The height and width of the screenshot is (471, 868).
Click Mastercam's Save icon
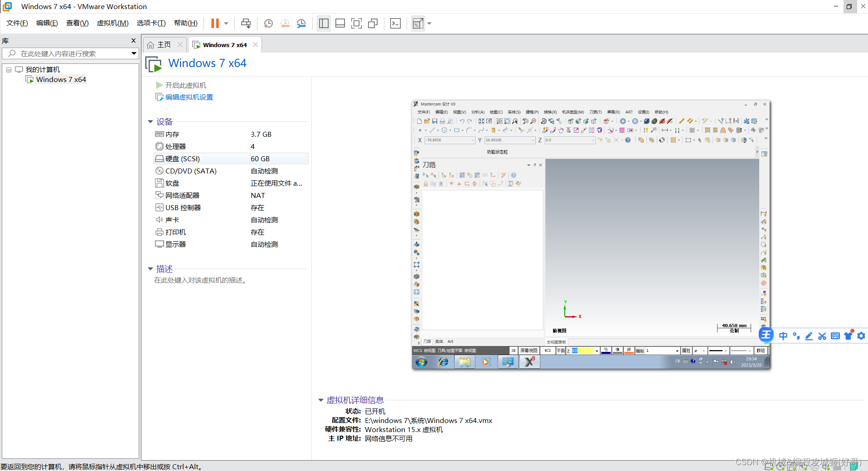435,121
